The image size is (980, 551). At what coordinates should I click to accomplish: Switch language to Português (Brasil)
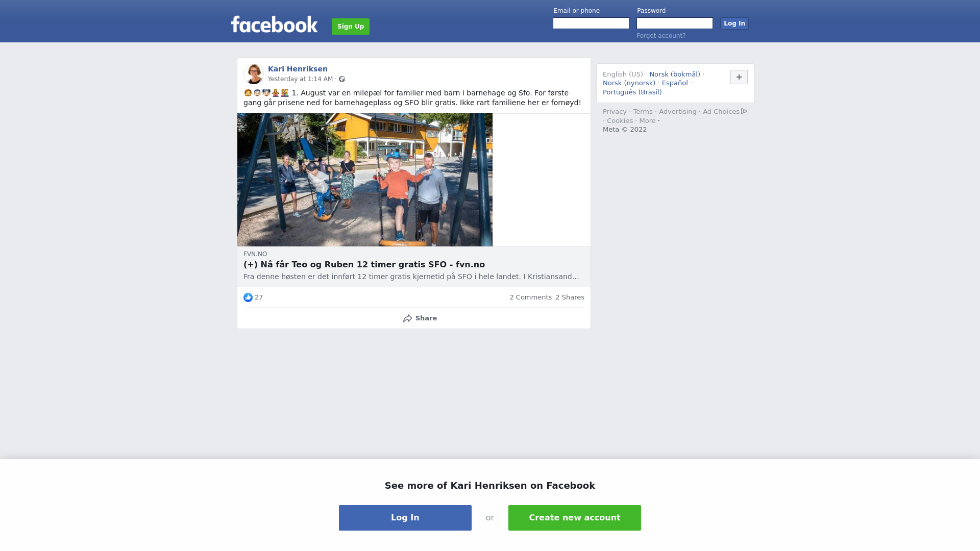click(x=632, y=92)
